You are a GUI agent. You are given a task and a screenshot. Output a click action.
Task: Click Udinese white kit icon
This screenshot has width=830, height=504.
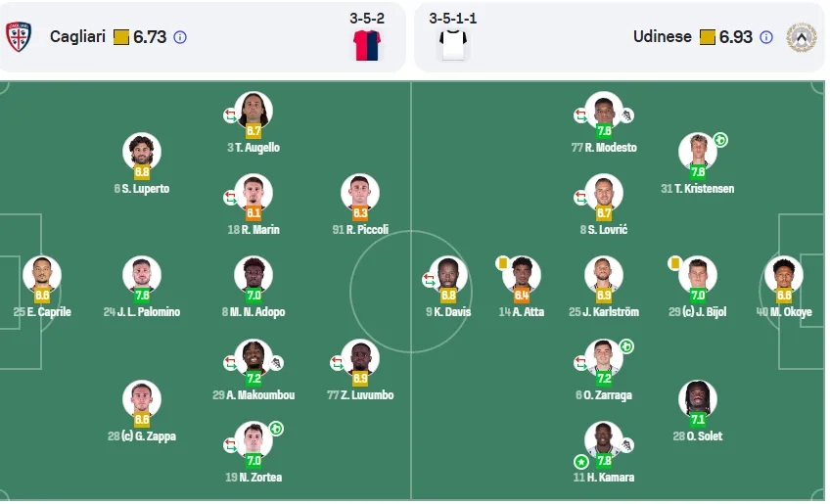(x=453, y=45)
